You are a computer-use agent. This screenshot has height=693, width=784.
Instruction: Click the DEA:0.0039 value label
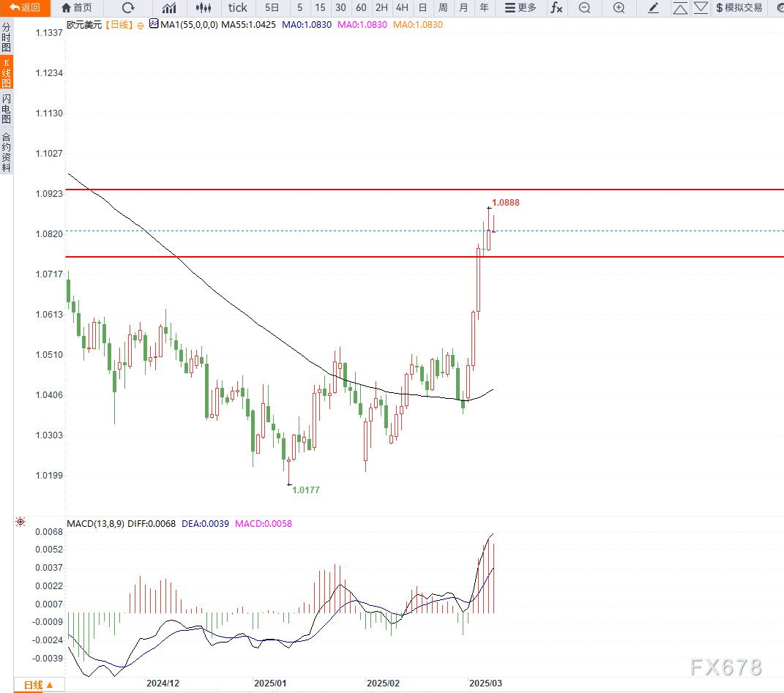[205, 523]
